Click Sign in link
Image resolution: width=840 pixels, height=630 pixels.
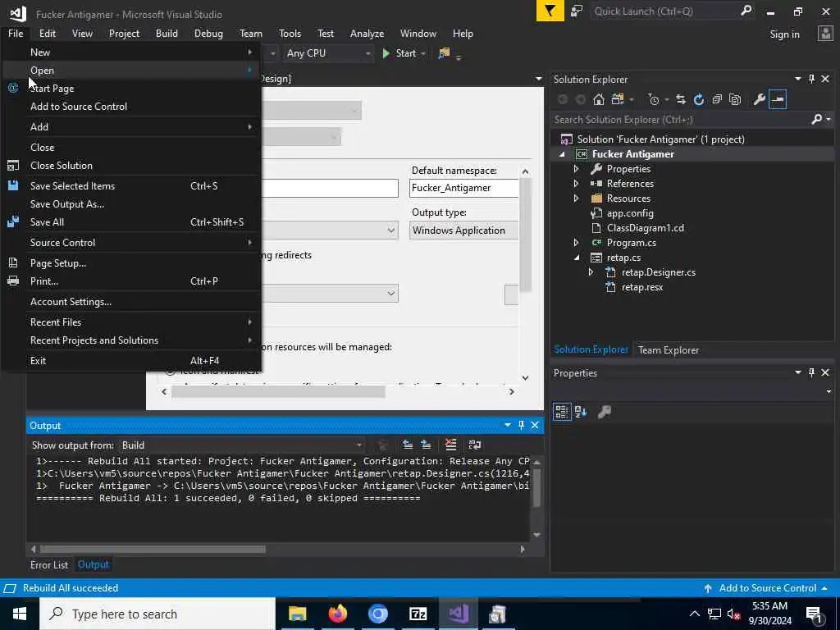tap(784, 34)
